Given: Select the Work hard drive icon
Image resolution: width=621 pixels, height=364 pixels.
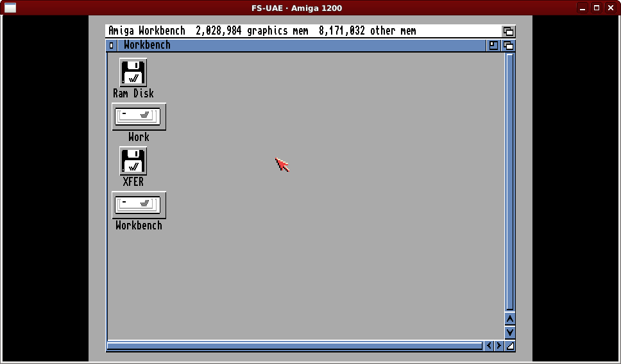Looking at the screenshot, I should click(x=139, y=117).
